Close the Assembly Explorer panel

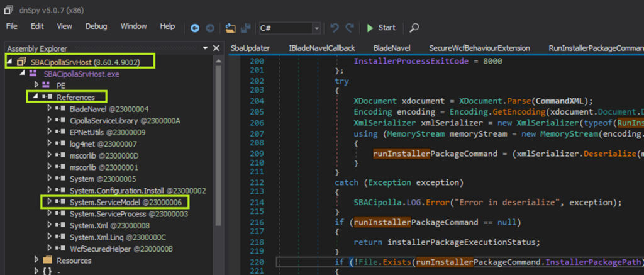tap(216, 48)
